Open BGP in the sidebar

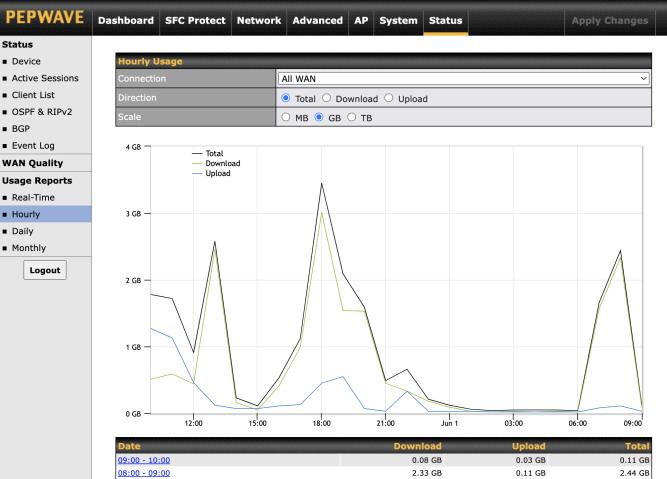click(21, 128)
